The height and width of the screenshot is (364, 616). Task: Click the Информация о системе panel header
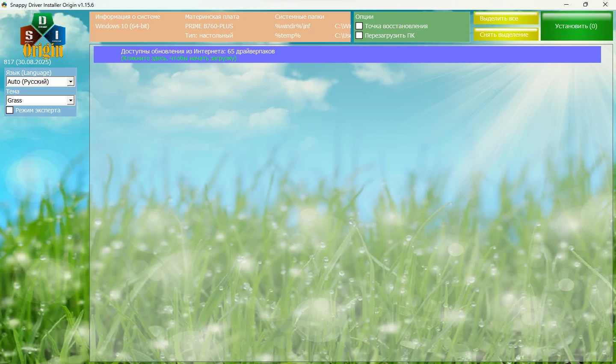(127, 17)
